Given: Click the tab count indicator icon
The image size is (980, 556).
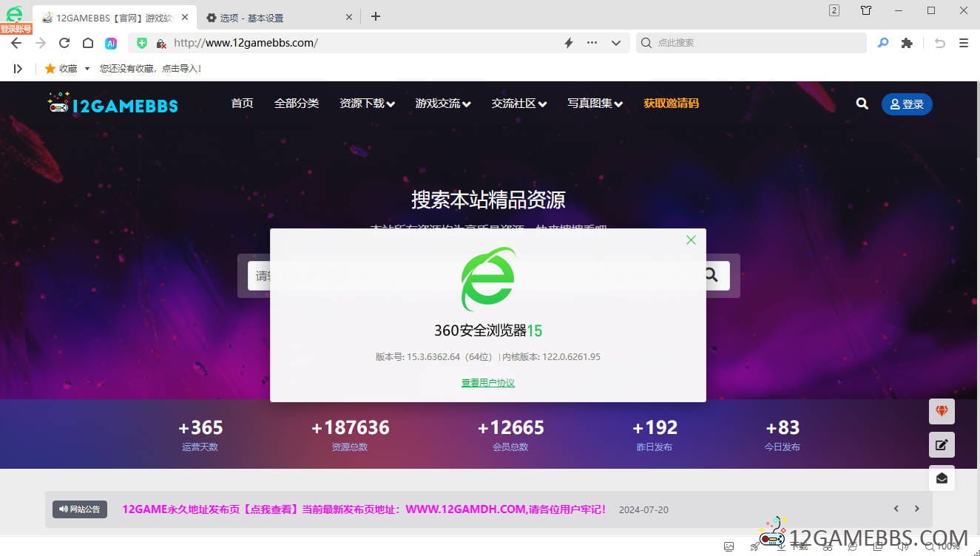Looking at the screenshot, I should (x=834, y=10).
